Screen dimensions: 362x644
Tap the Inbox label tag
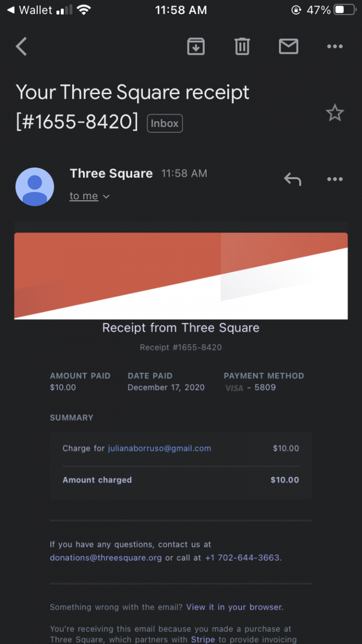coord(164,123)
